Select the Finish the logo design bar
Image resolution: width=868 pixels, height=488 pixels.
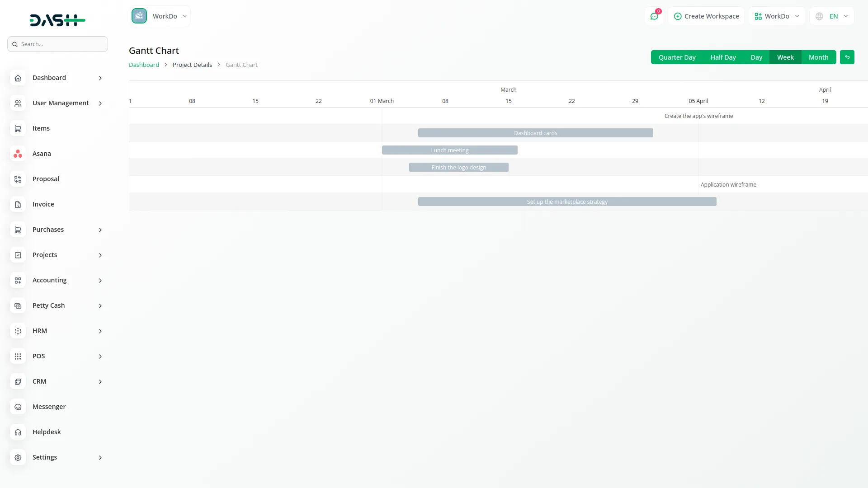[x=458, y=167]
